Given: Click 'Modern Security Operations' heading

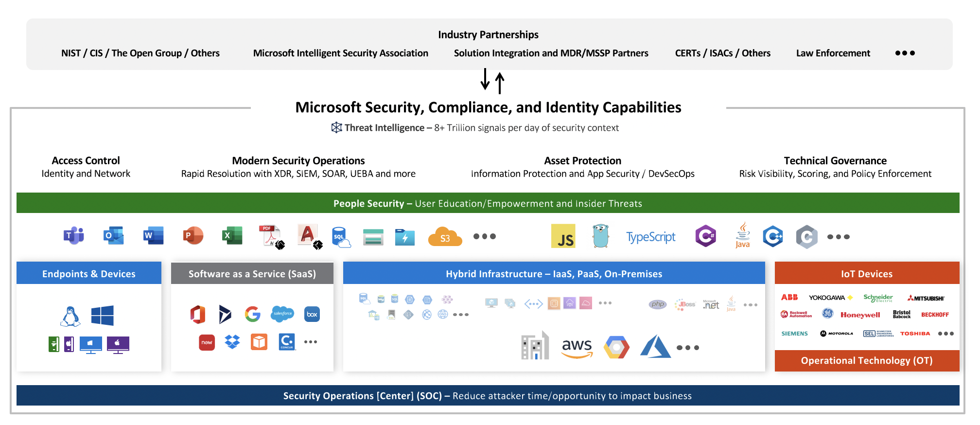Looking at the screenshot, I should click(x=298, y=160).
